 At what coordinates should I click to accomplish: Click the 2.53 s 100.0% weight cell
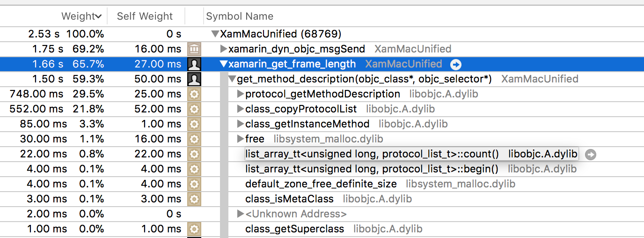point(66,34)
